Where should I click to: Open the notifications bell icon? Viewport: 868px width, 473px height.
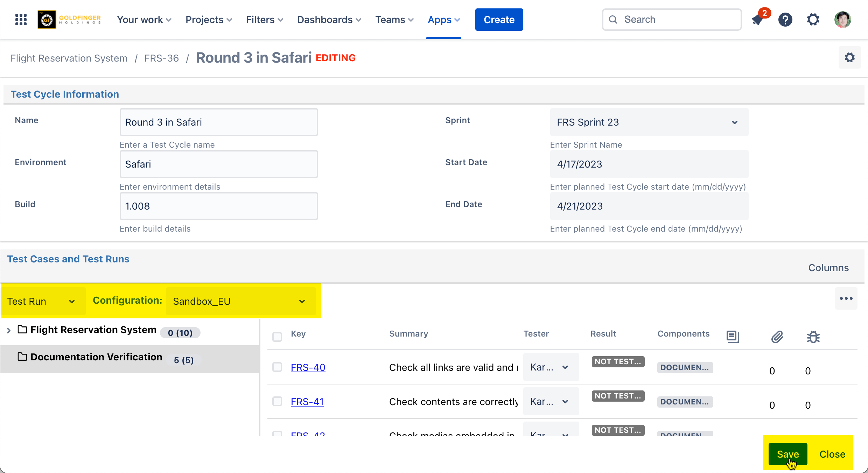click(758, 20)
